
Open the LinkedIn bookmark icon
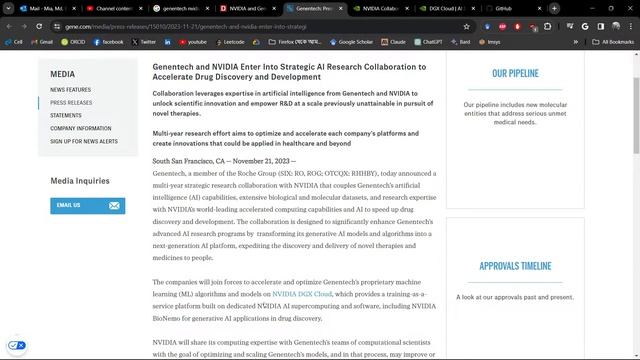click(167, 42)
